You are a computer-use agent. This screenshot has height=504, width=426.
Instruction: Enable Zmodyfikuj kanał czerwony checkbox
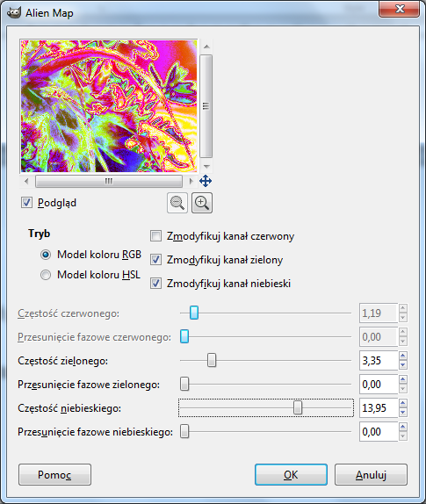click(x=156, y=236)
